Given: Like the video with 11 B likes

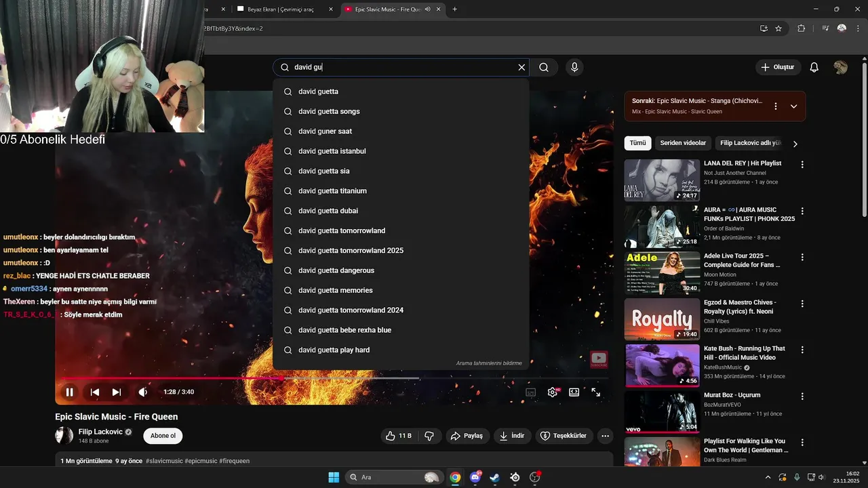Looking at the screenshot, I should tap(399, 436).
